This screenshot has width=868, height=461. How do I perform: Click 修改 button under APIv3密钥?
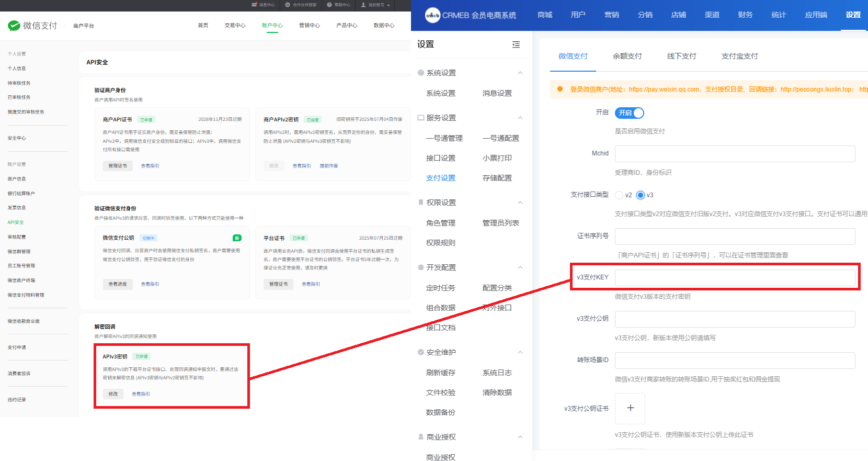pos(113,393)
